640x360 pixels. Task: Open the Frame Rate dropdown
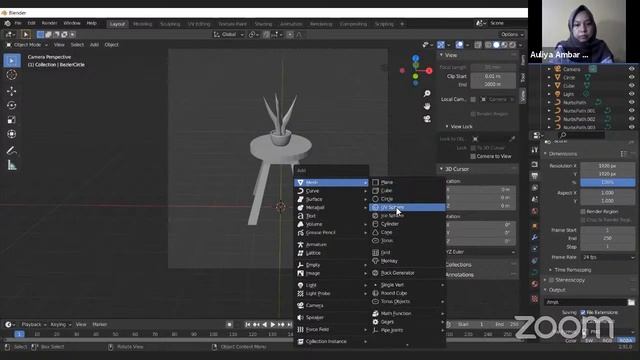608,257
